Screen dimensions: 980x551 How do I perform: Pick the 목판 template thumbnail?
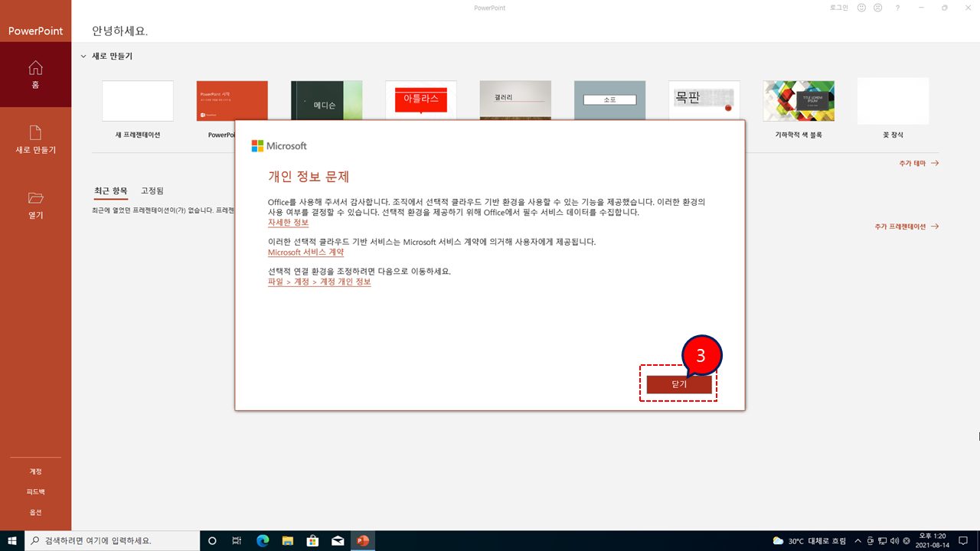[704, 101]
